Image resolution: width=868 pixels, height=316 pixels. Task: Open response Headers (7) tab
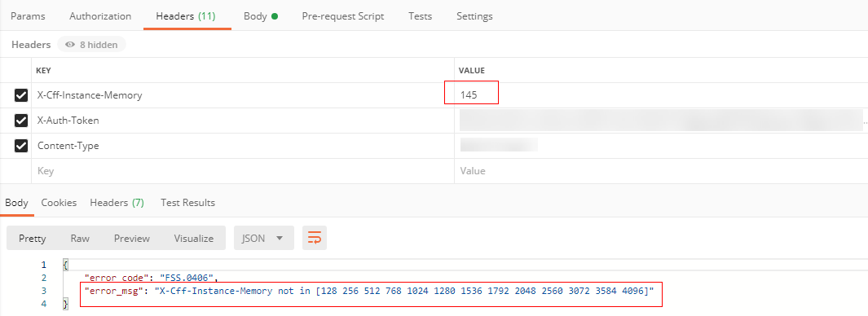(117, 203)
